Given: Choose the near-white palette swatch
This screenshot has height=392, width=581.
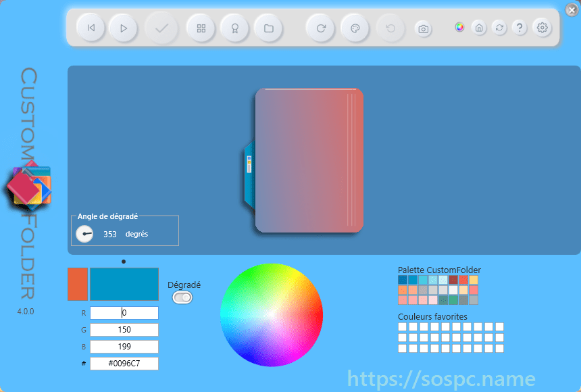Looking at the screenshot, I should click(x=453, y=290).
